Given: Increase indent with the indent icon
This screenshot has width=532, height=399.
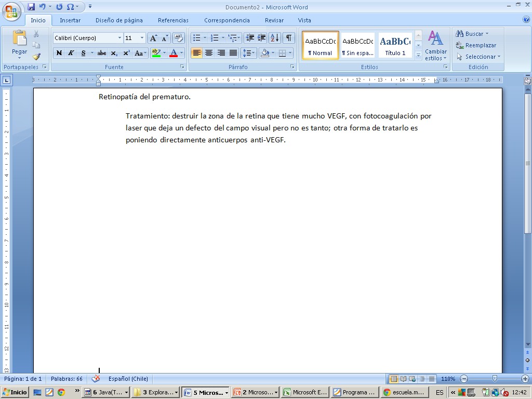Looking at the screenshot, I should coord(262,38).
